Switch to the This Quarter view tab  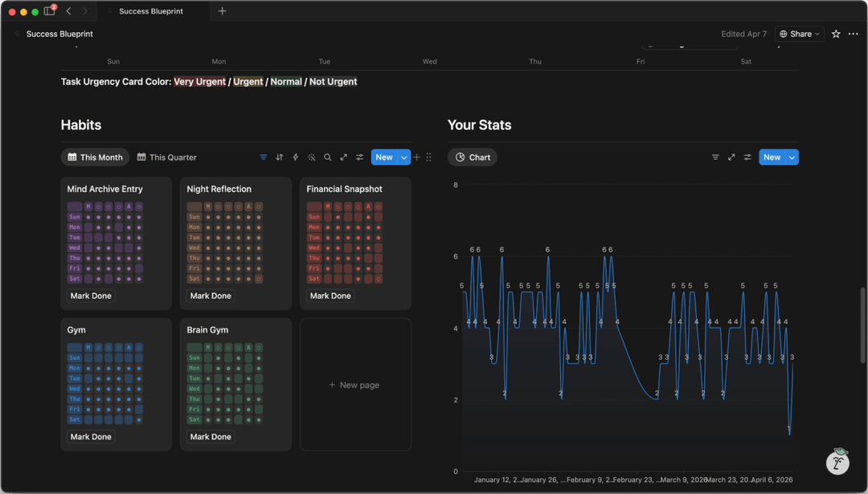point(166,157)
